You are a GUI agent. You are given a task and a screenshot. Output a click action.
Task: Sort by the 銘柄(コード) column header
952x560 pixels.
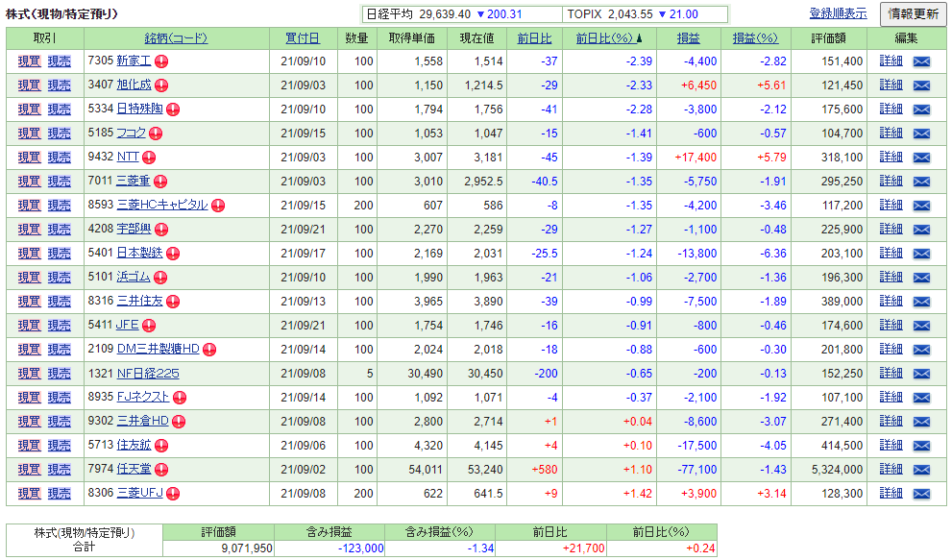[x=176, y=38]
